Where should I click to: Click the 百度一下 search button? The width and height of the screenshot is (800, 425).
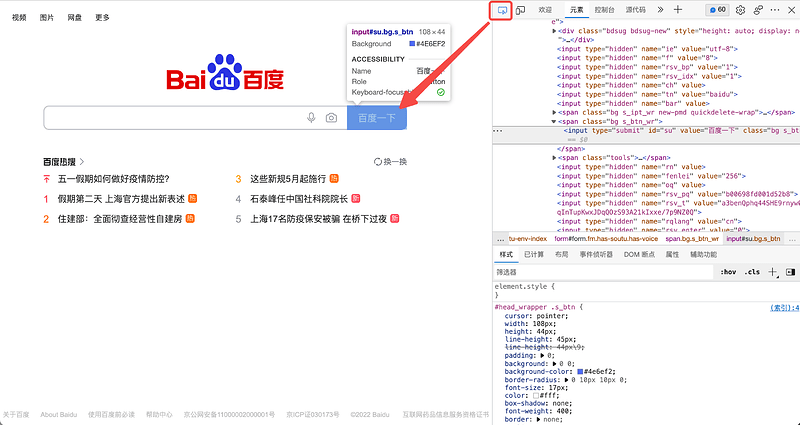(377, 118)
